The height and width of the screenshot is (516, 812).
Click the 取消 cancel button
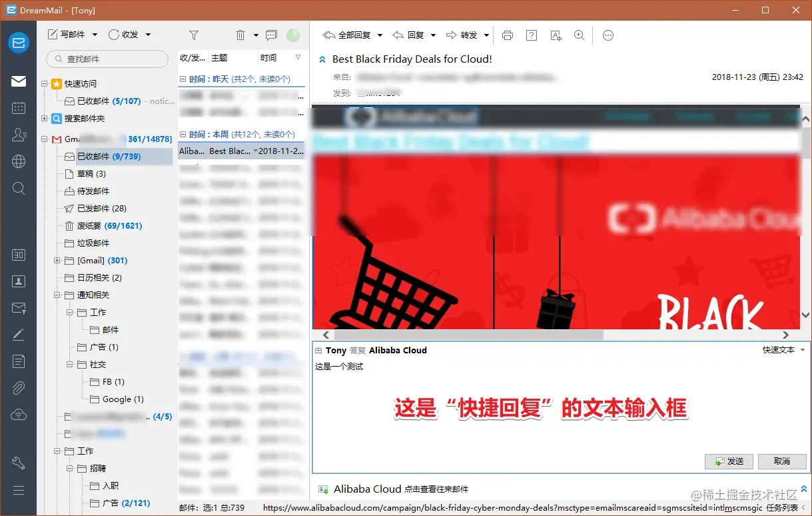click(x=781, y=461)
